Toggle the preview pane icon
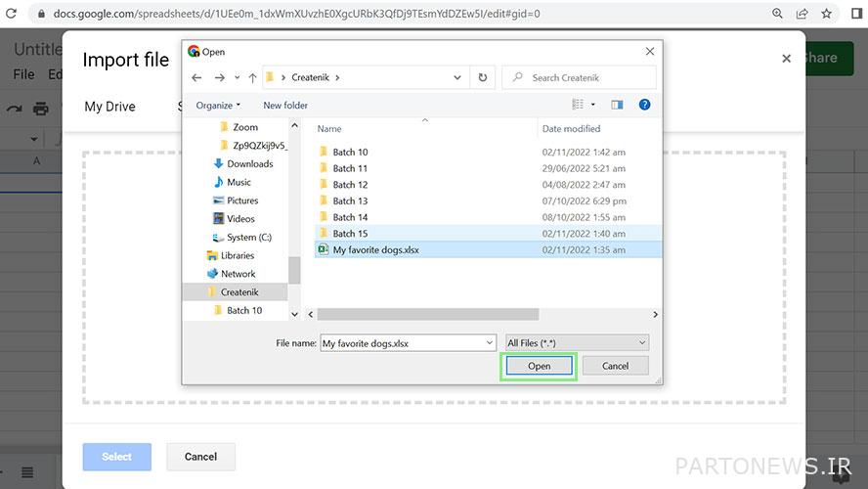 (617, 104)
